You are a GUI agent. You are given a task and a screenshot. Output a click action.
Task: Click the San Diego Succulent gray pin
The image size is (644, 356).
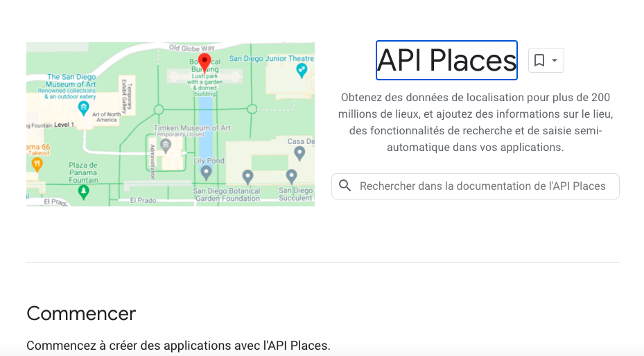(292, 176)
